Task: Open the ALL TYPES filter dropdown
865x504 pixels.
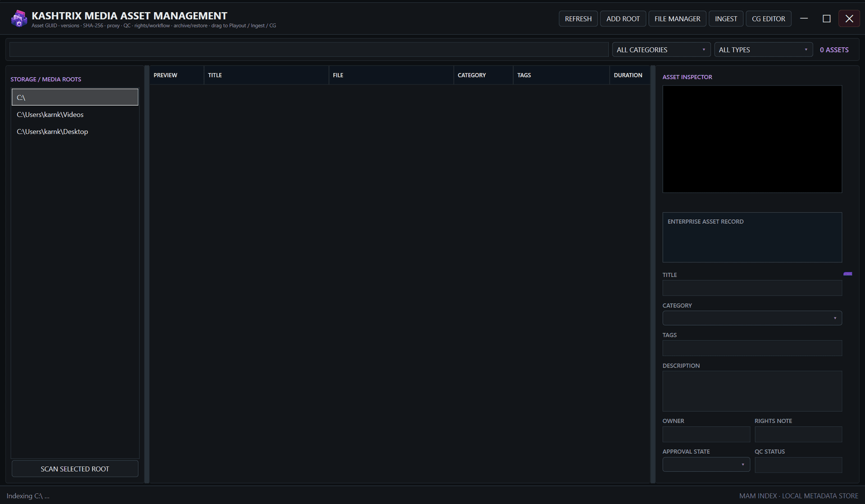Action: 763,50
